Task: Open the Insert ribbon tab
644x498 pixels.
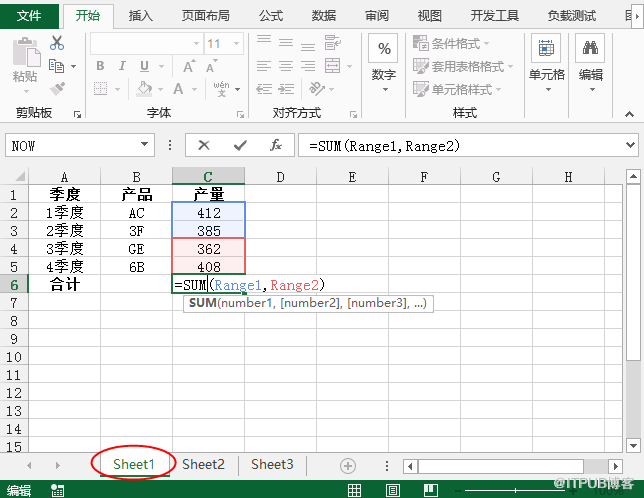Action: 141,15
